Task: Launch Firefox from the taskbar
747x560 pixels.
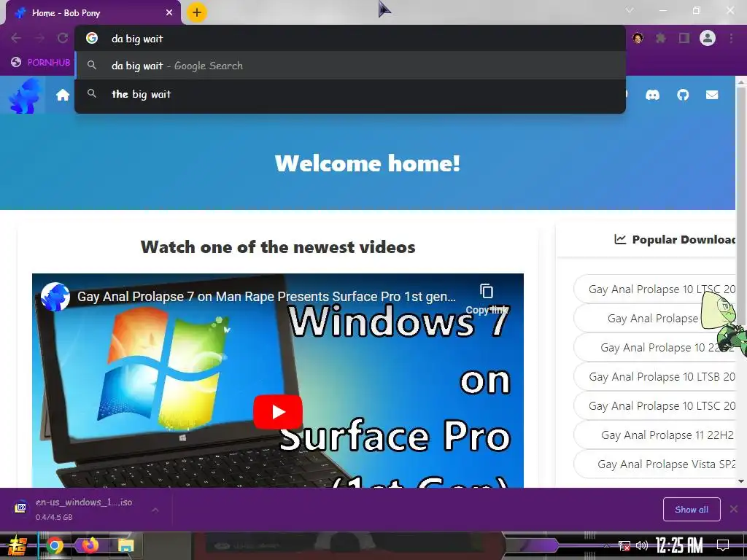Action: pyautogui.click(x=90, y=545)
